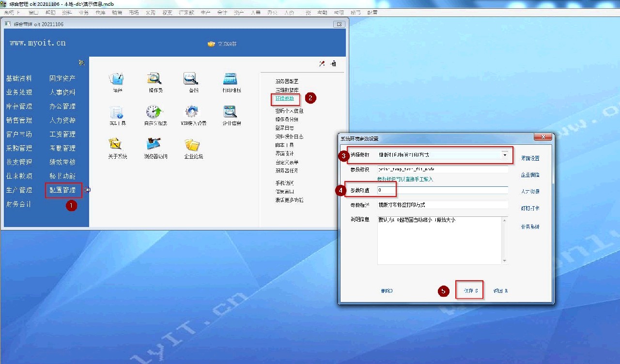Click the 返回 R button
Screen dimensions: 620x364
pyautogui.click(x=500, y=291)
